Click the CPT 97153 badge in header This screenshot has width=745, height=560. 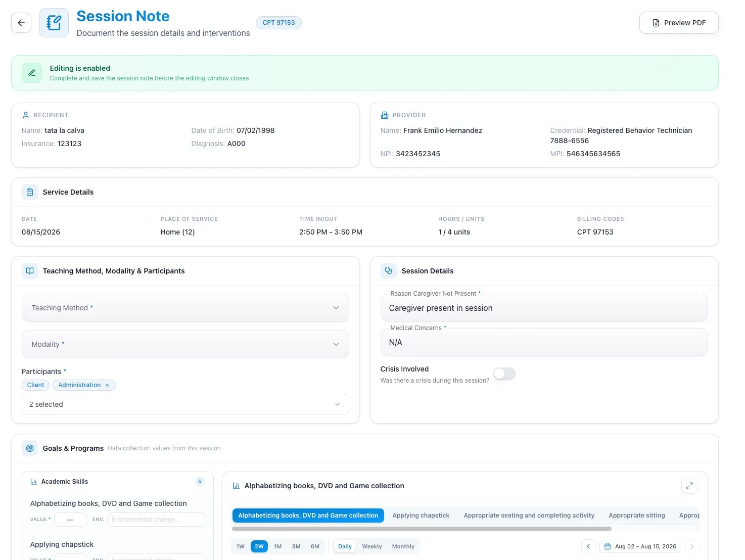278,23
